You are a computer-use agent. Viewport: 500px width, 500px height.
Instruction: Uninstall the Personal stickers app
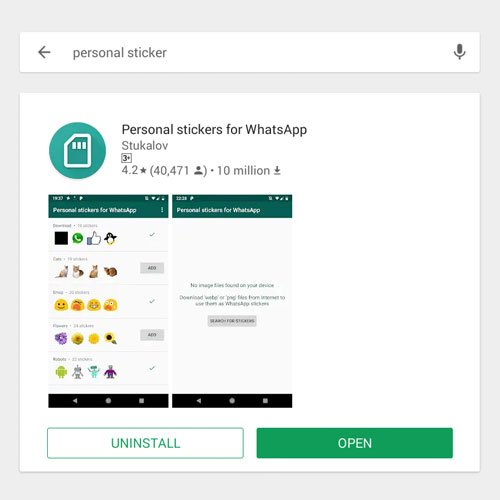[145, 443]
